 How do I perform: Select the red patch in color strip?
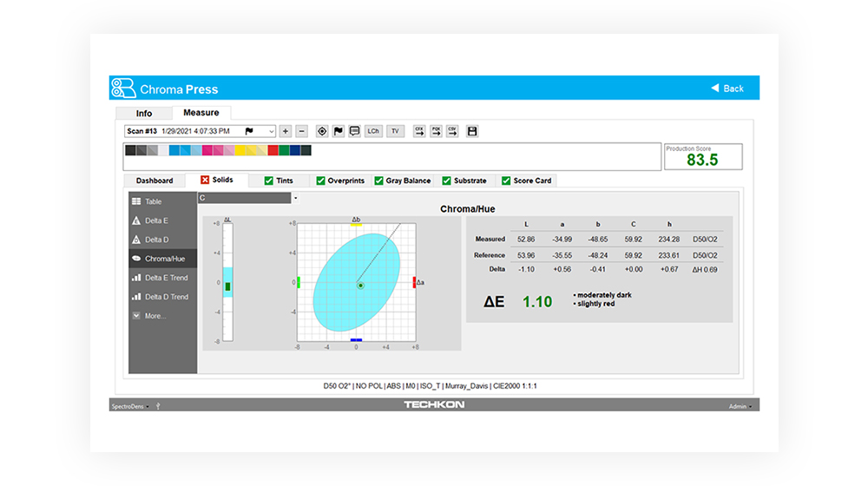coord(273,150)
